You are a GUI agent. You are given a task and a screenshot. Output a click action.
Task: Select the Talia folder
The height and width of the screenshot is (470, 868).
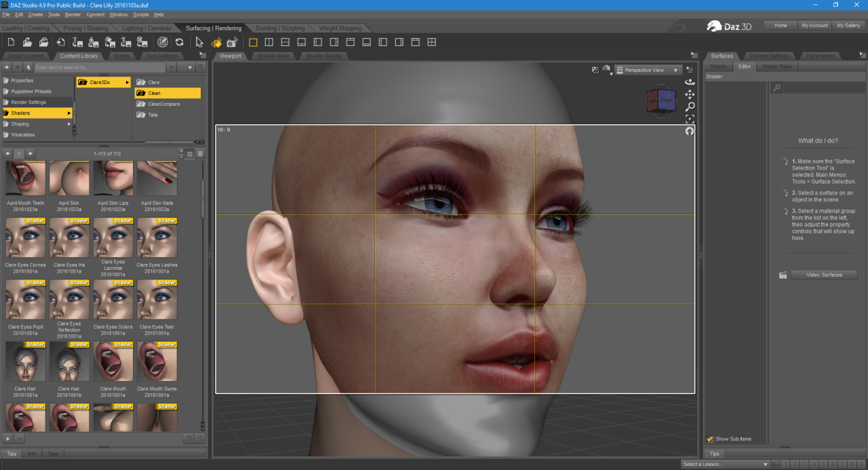click(167, 115)
